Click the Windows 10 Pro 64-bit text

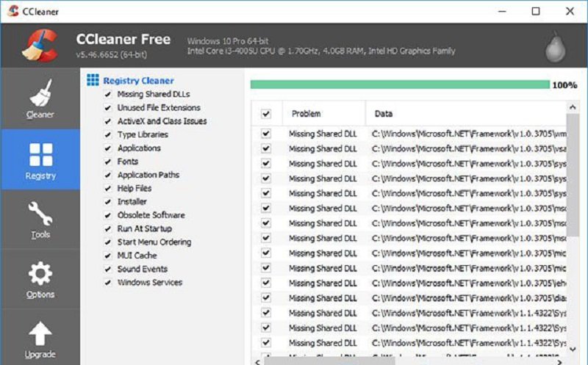228,41
